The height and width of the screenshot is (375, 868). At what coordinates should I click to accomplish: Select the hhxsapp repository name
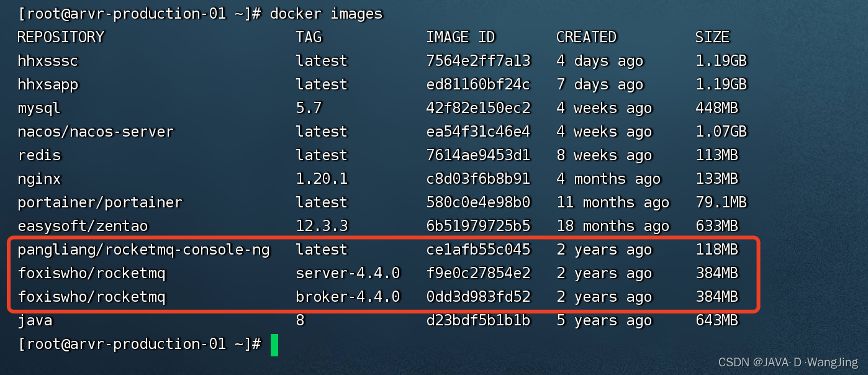48,84
